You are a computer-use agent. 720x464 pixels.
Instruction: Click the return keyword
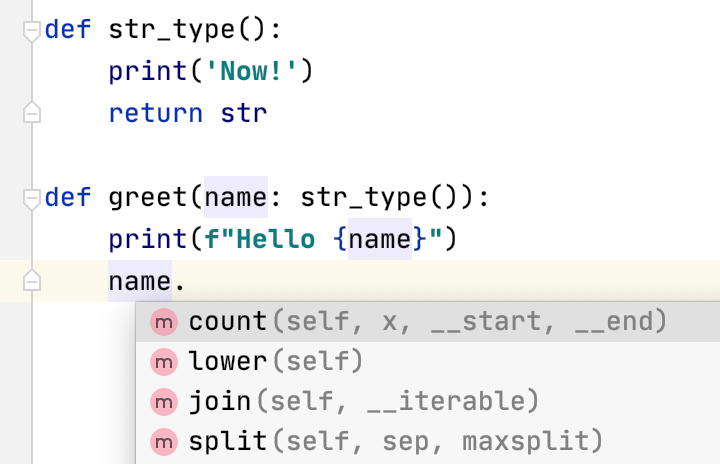155,113
